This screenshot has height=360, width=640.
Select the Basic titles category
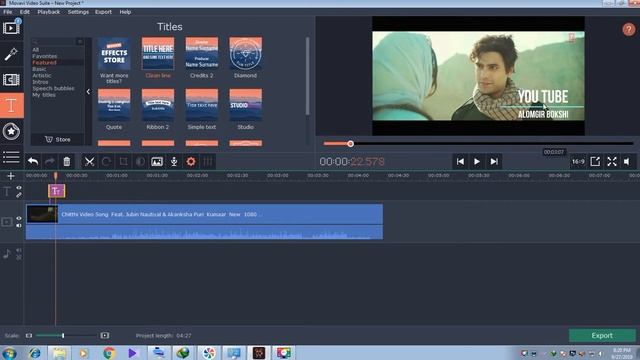tap(39, 69)
